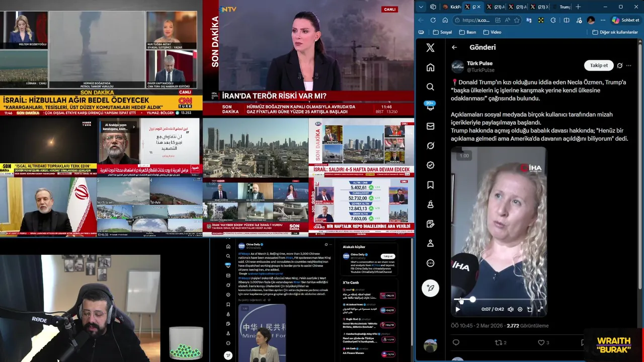Open browser settings and more menu
This screenshot has height=362, width=644.
point(603,20)
